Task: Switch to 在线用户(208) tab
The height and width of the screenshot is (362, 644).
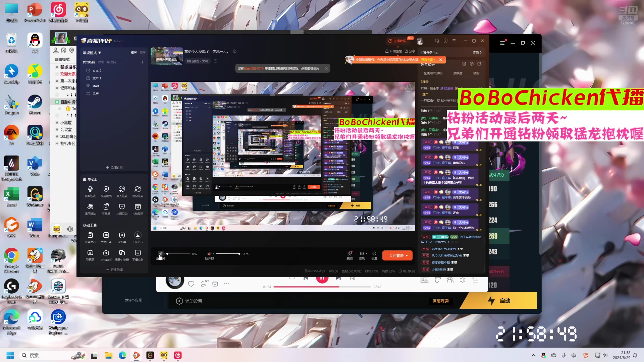Action: pos(433,73)
